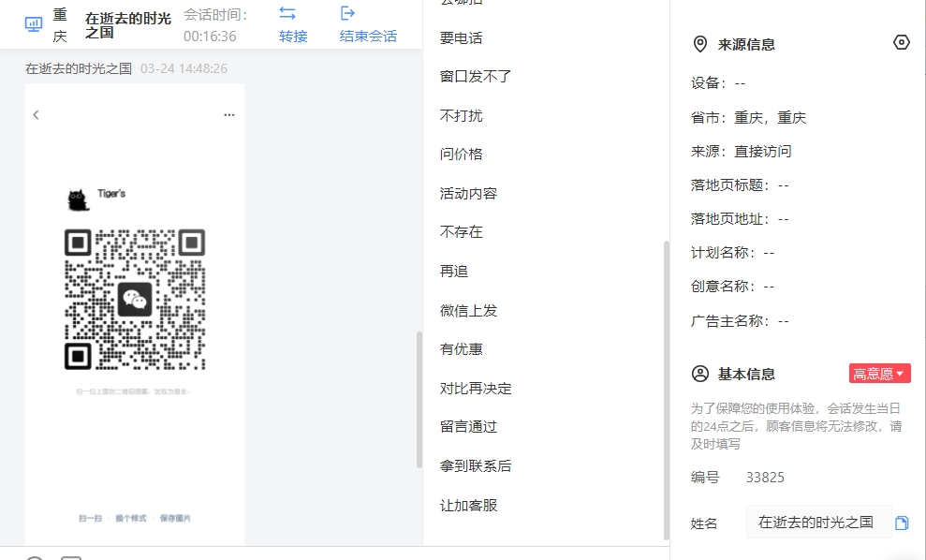The height and width of the screenshot is (560, 926).
Task: Choose the 对比再决定 quick reply
Action: tap(476, 389)
